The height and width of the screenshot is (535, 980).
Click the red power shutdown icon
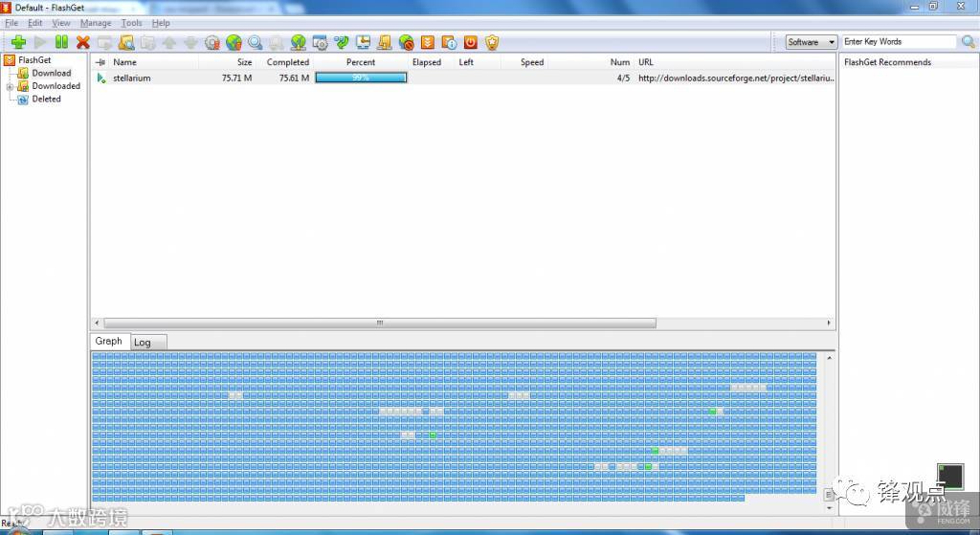(471, 42)
